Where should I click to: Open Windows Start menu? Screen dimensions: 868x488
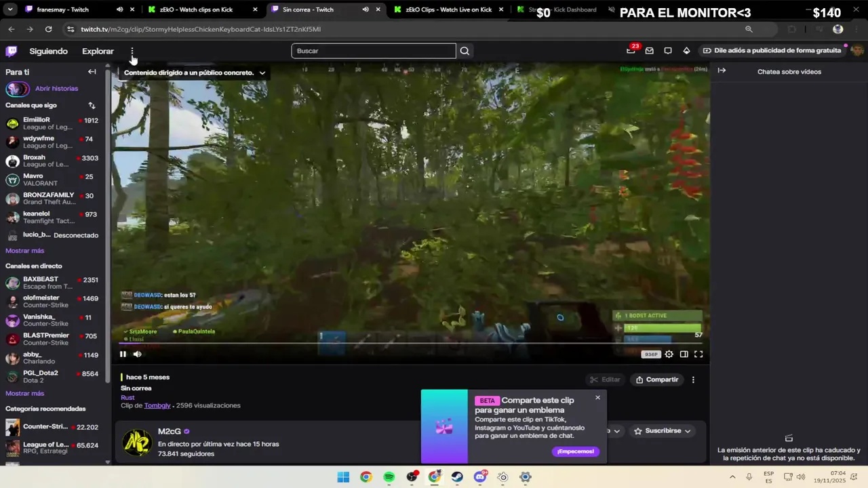point(343,477)
